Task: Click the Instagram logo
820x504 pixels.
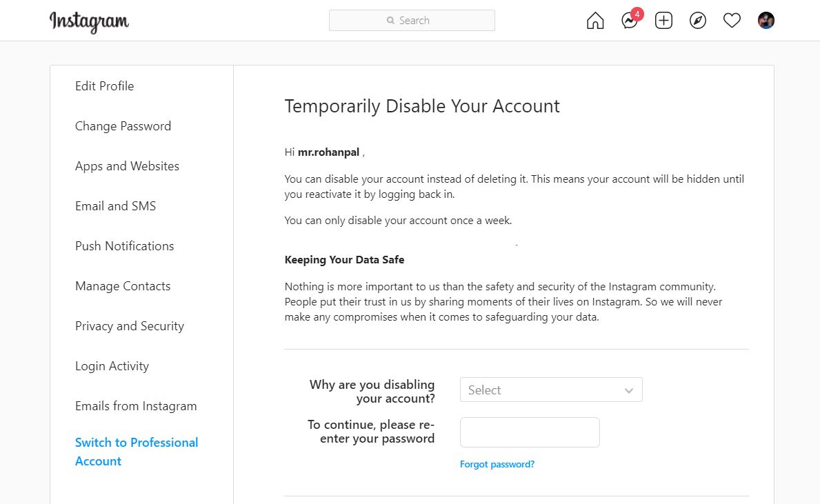Action: (89, 21)
